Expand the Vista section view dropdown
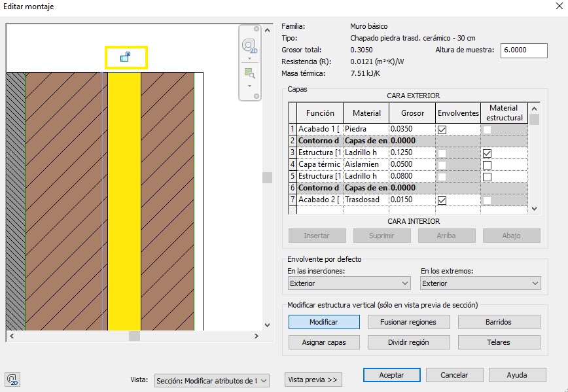 point(211,381)
